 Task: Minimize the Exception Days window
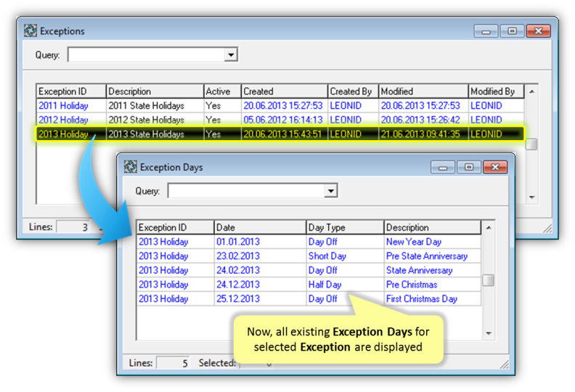click(442, 167)
